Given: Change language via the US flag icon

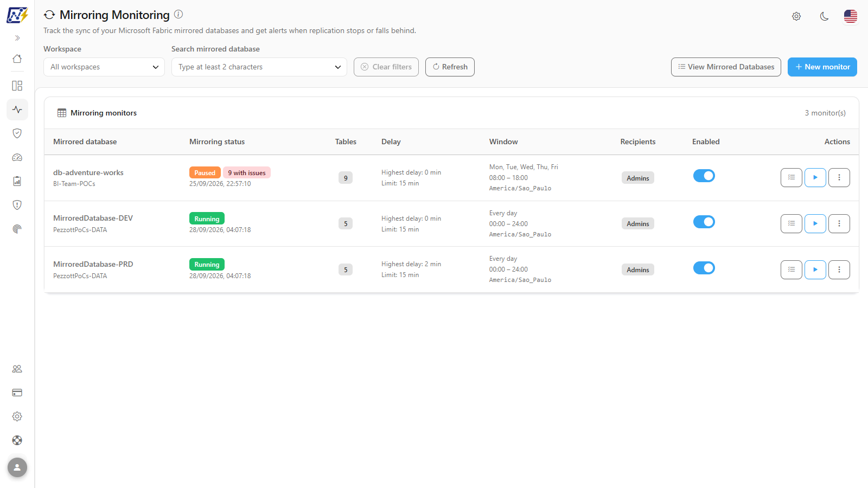Looking at the screenshot, I should click(x=851, y=16).
